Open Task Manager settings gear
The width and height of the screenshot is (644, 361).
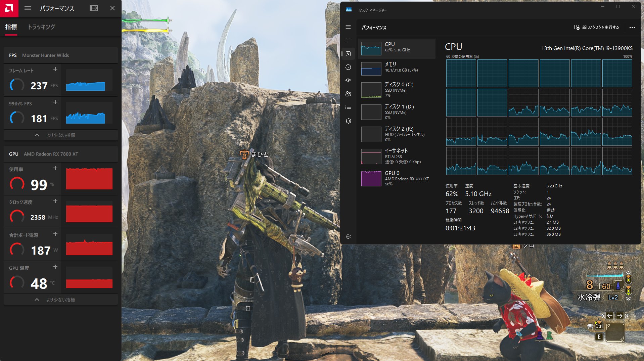coord(348,236)
